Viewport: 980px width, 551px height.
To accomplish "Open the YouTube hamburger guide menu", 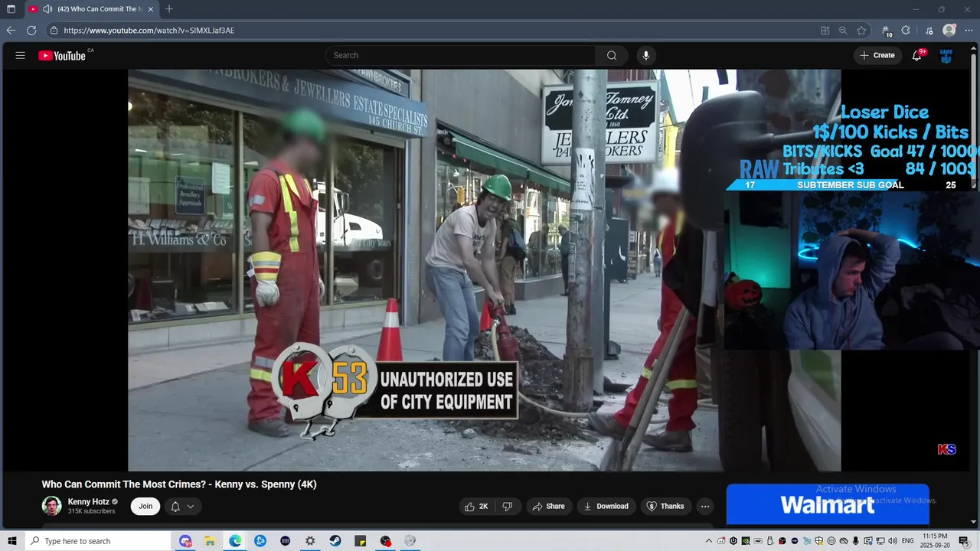I will (x=21, y=55).
